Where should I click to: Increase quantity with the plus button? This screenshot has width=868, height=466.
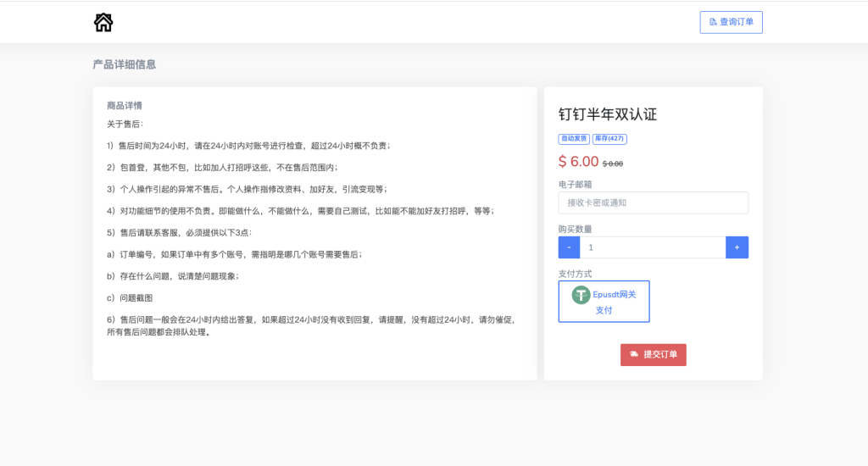pyautogui.click(x=737, y=247)
